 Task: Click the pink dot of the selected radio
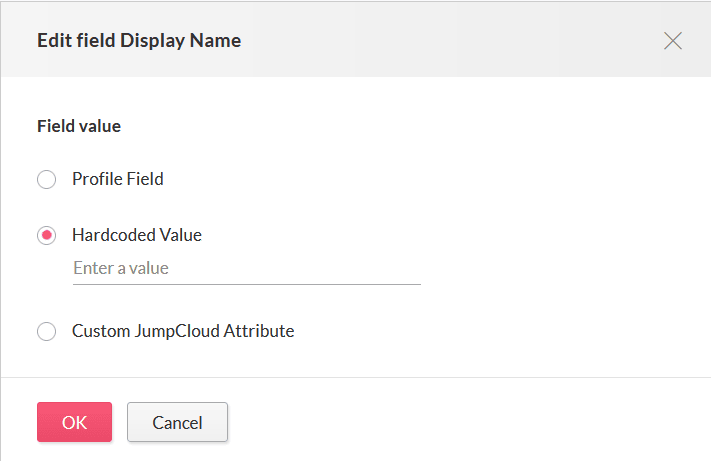point(46,236)
